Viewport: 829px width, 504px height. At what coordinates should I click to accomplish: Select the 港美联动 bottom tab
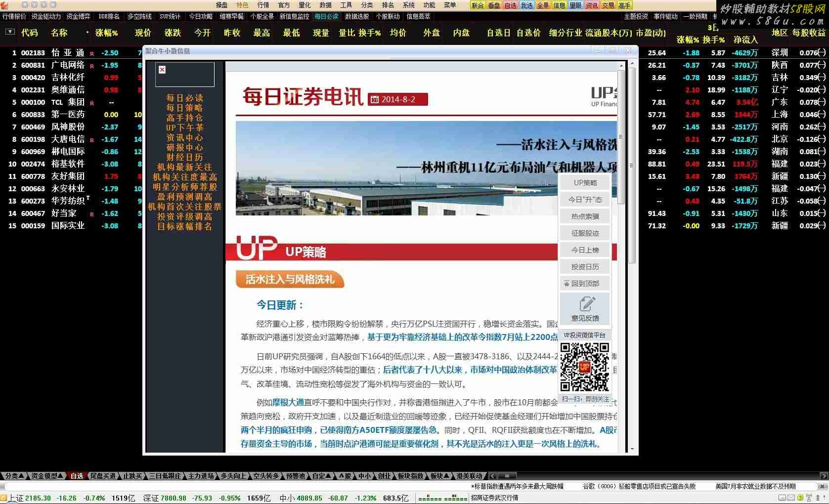[469, 476]
